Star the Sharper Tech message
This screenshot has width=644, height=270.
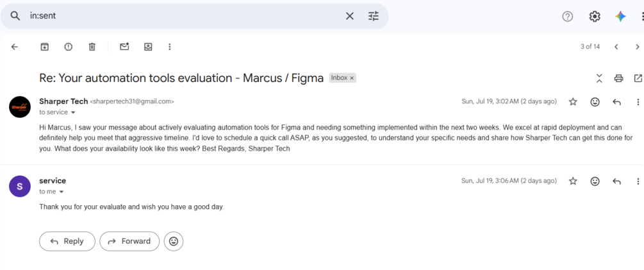click(x=573, y=101)
